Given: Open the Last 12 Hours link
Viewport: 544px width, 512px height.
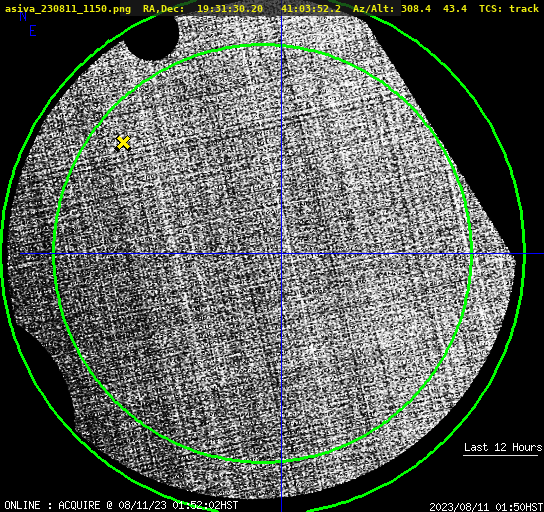Looking at the screenshot, I should pos(503,447).
